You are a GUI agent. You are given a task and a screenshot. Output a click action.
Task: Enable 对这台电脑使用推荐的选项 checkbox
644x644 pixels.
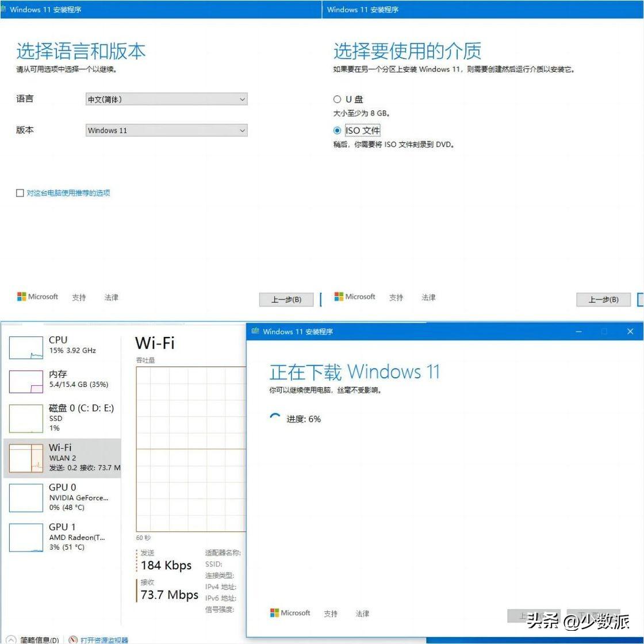click(20, 193)
